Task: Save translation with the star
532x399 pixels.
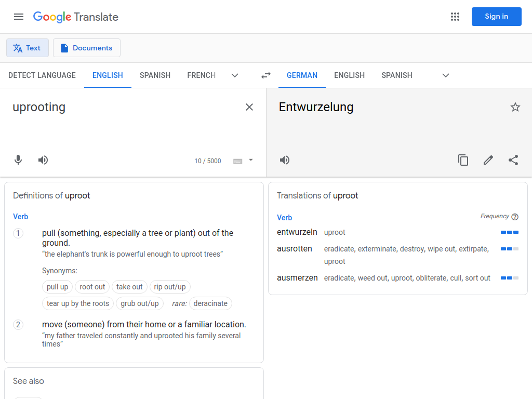Action: click(515, 107)
